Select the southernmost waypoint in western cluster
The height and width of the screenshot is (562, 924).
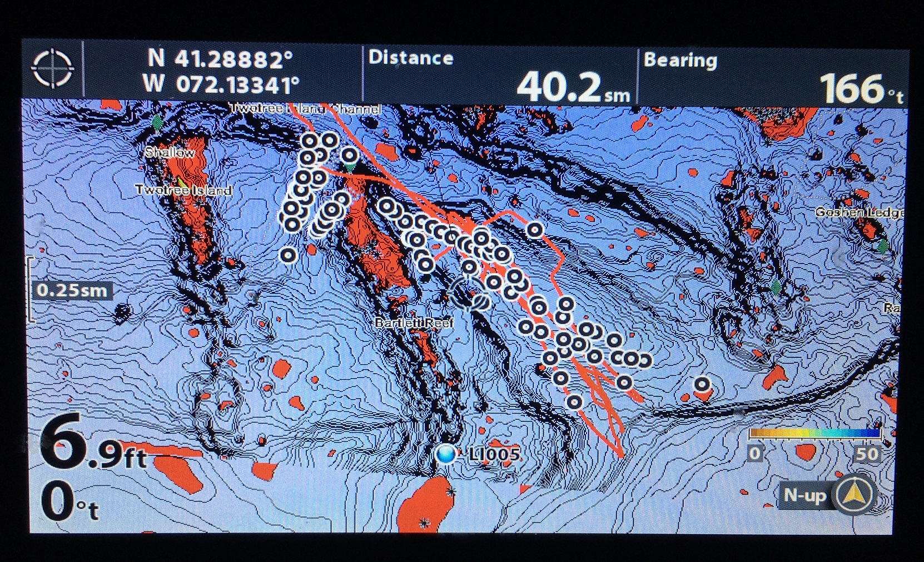coord(288,255)
